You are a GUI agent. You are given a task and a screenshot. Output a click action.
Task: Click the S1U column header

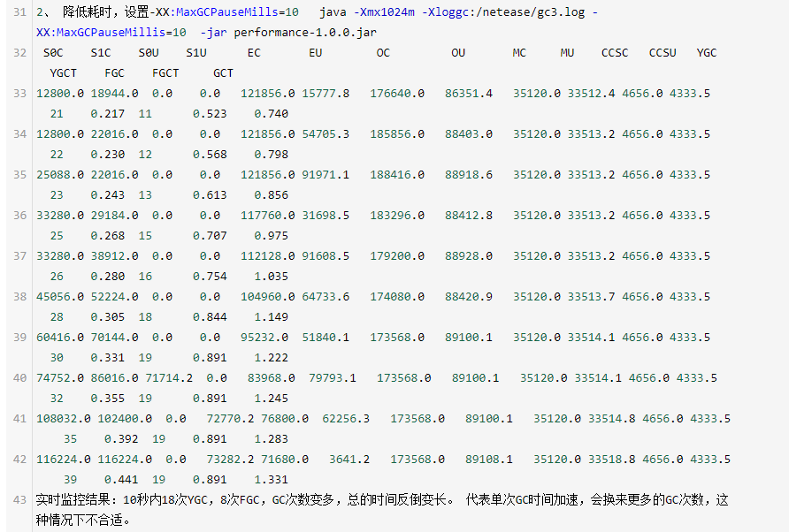tap(196, 53)
